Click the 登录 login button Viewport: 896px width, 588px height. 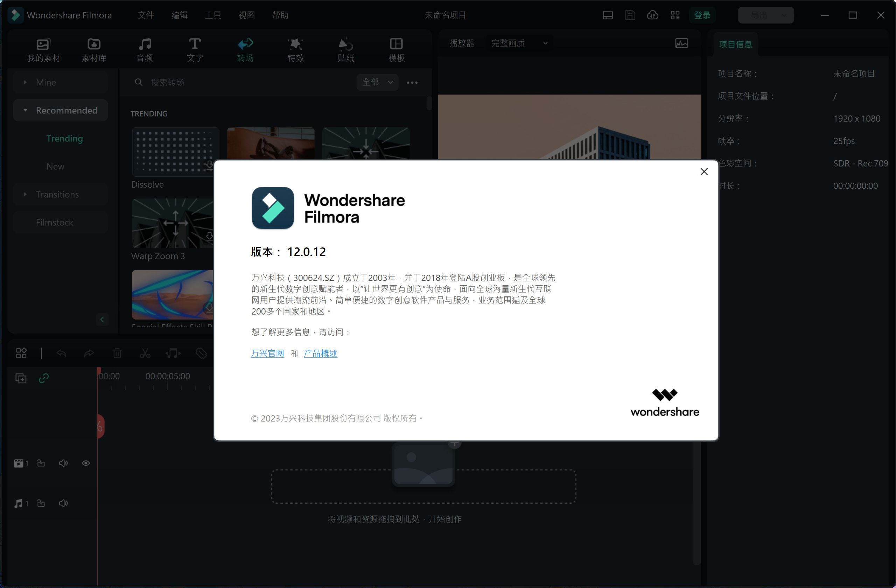click(x=702, y=15)
